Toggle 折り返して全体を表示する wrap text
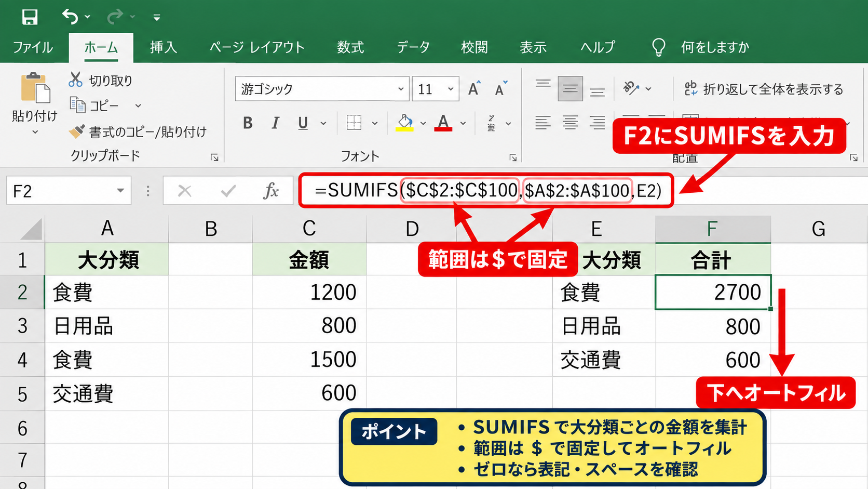Image resolution: width=868 pixels, height=489 pixels. [x=764, y=89]
